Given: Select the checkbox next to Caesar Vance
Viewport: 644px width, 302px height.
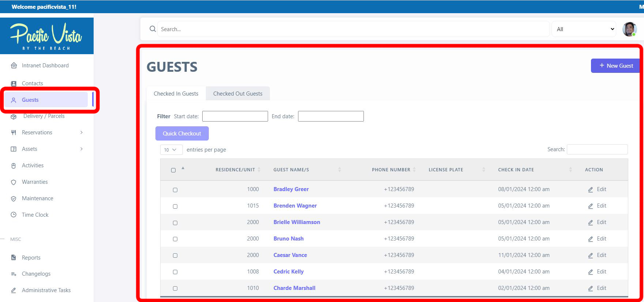Looking at the screenshot, I should point(175,256).
